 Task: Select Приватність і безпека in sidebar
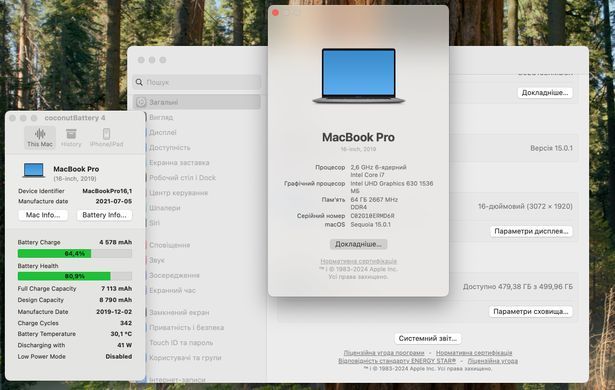(186, 328)
